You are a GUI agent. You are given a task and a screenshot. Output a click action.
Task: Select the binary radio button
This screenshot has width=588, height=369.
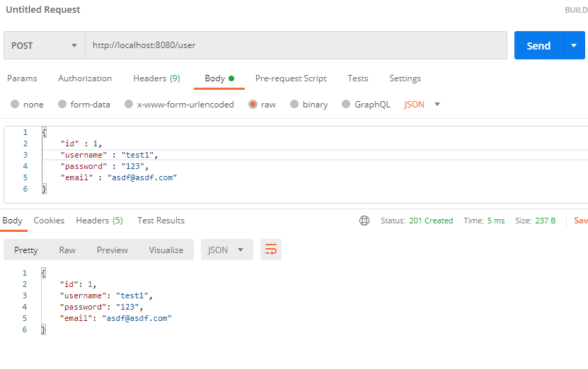[x=294, y=104]
